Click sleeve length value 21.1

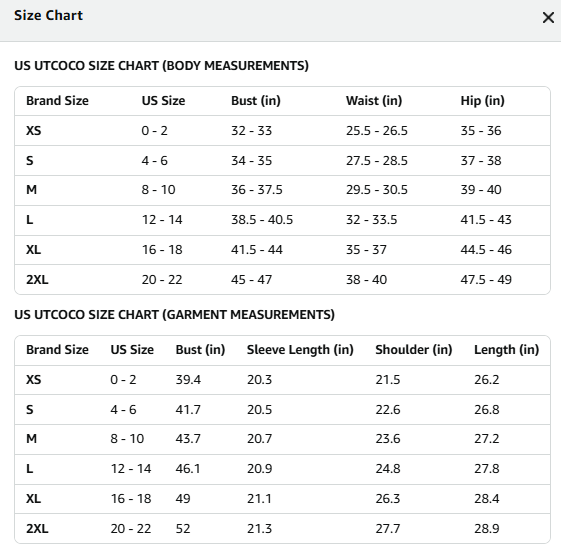259,499
